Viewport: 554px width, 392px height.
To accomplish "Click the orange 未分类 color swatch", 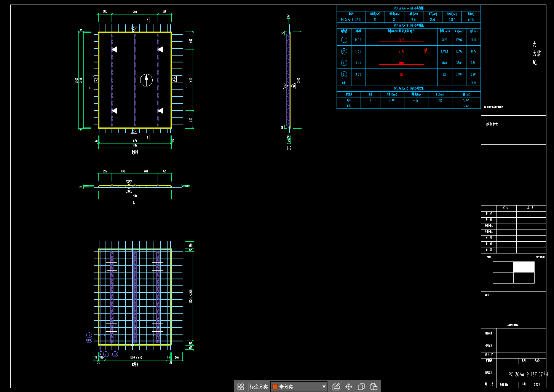I will (x=275, y=387).
